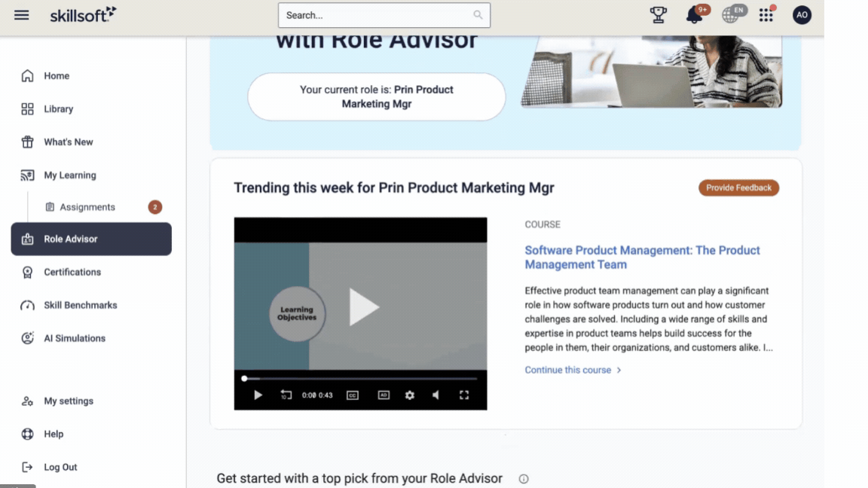Open the achievements trophy icon
Screen dimensions: 868x488
[659, 15]
